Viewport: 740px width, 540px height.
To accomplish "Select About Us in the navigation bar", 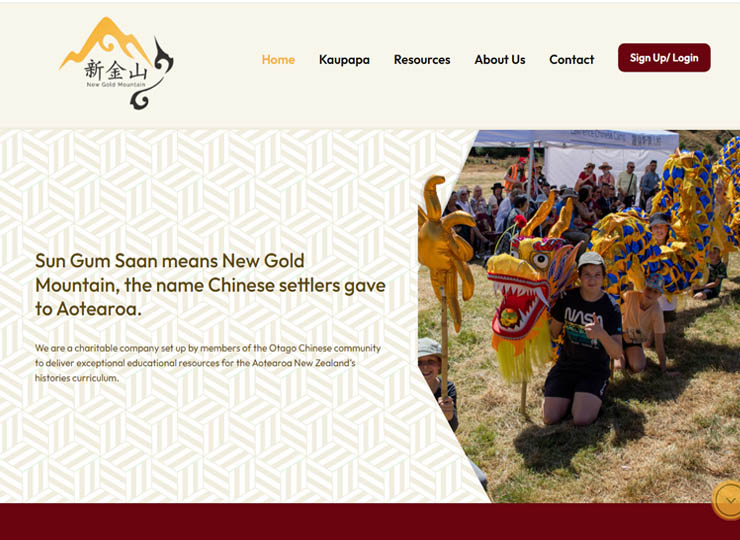I will pos(500,59).
